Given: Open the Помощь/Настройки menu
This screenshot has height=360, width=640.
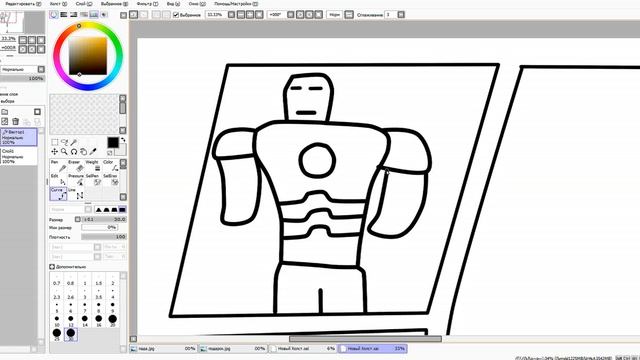Looking at the screenshot, I should [236, 4].
